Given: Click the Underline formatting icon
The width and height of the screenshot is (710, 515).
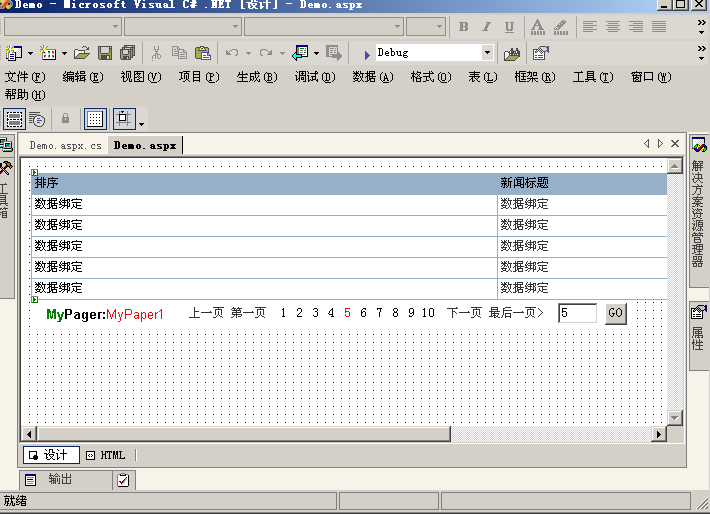Looking at the screenshot, I should [x=509, y=27].
